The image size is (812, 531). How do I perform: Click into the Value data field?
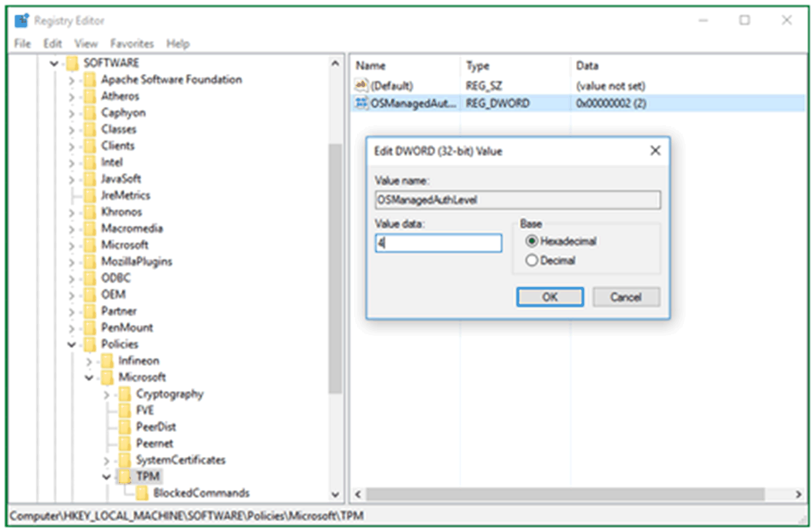(438, 243)
